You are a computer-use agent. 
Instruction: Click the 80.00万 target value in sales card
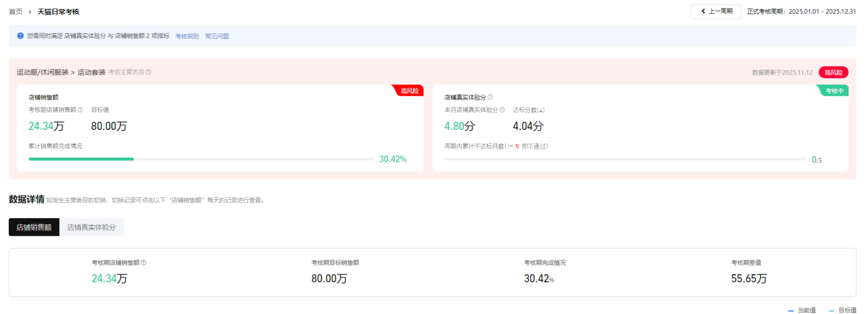pos(109,126)
